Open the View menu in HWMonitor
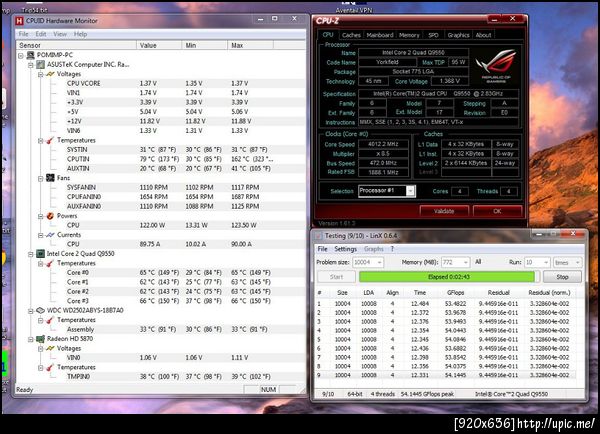This screenshot has width=600, height=434. click(60, 34)
